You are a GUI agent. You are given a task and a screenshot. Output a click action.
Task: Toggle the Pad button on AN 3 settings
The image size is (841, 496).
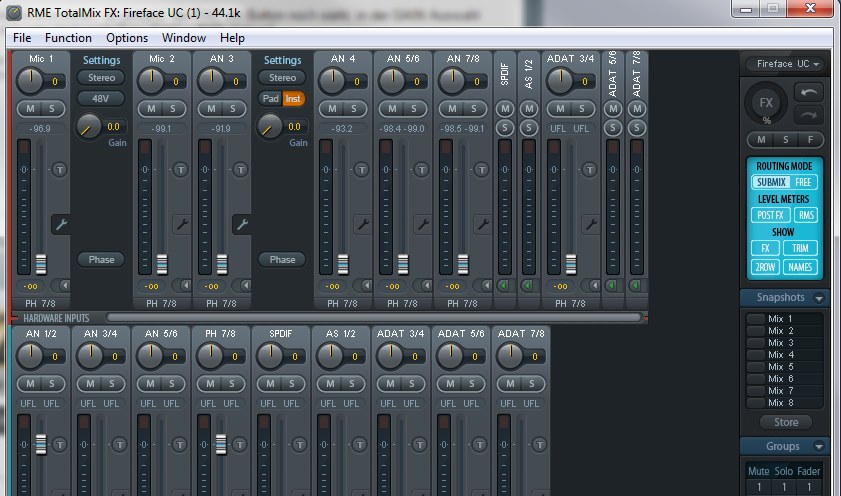pyautogui.click(x=270, y=99)
